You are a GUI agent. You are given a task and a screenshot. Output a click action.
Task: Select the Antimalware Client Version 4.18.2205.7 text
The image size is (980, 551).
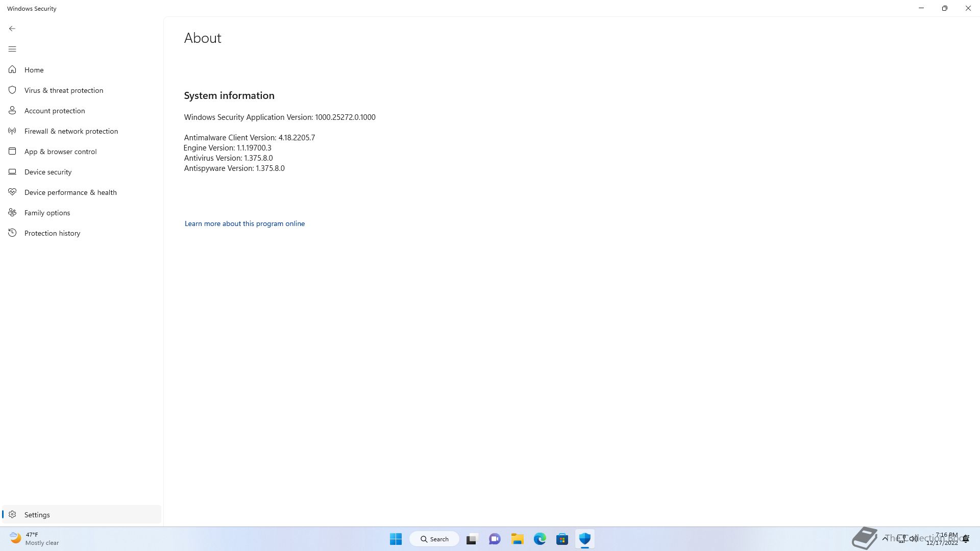tap(250, 138)
